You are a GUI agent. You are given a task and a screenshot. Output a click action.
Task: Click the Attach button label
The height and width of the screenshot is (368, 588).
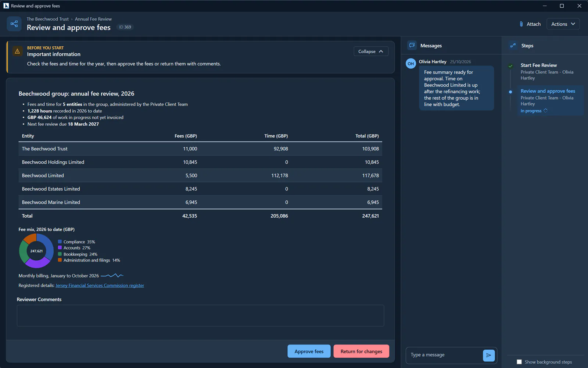534,24
